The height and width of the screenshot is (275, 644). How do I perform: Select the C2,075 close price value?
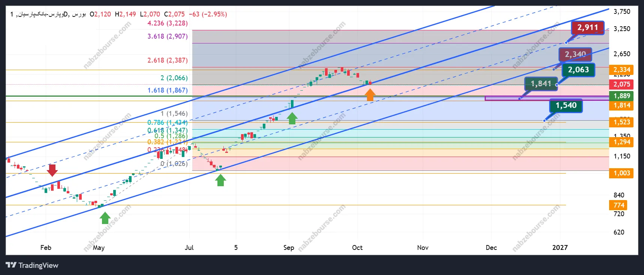pos(174,14)
